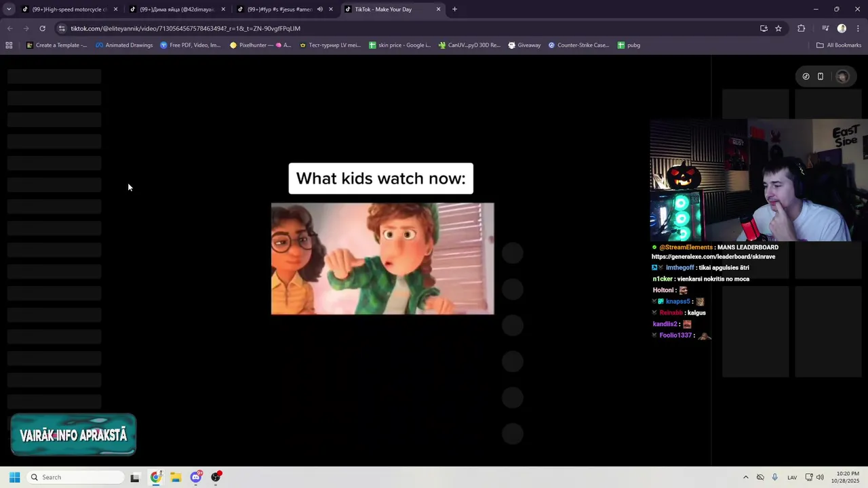Click the address bar URL

tap(185, 28)
